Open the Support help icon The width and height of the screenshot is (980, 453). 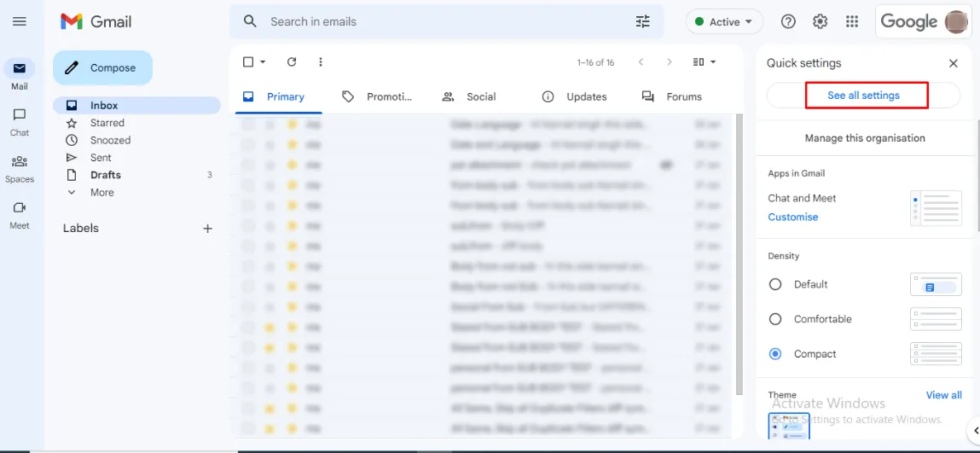[x=788, y=21]
